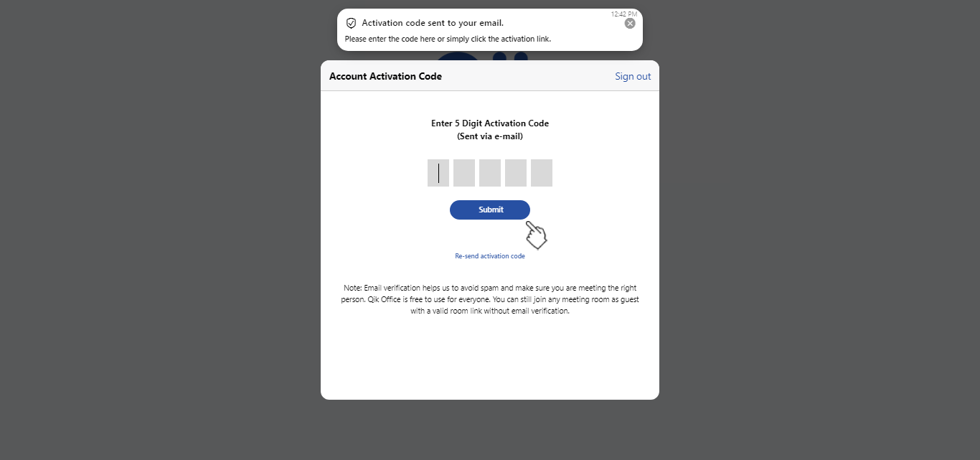This screenshot has width=980, height=460.
Task: Dismiss the activation code notification toast
Action: pos(629,22)
